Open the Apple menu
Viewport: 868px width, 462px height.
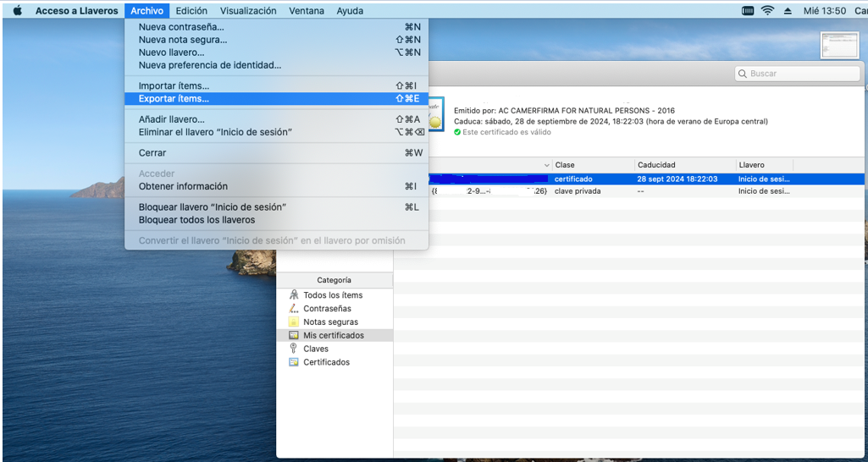17,10
